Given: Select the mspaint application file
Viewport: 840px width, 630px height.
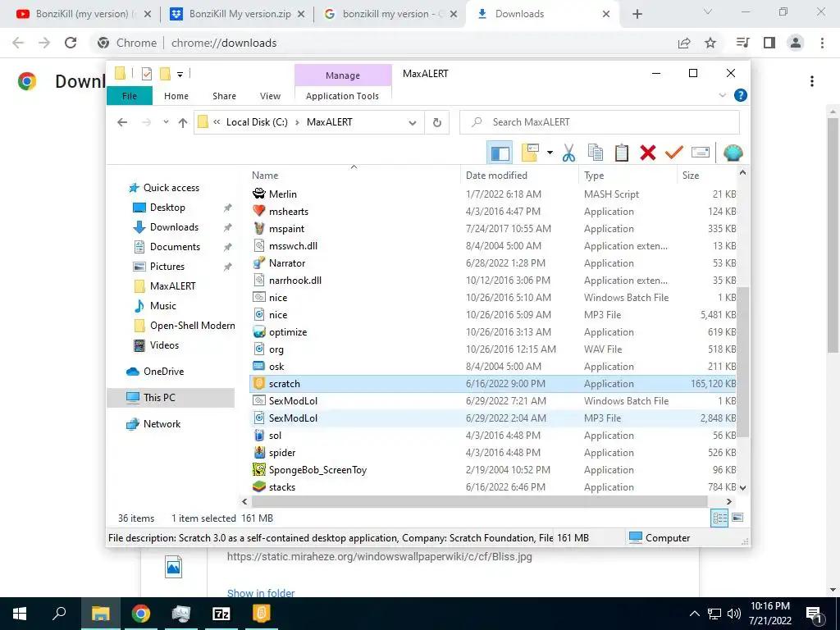Looking at the screenshot, I should [x=493, y=228].
